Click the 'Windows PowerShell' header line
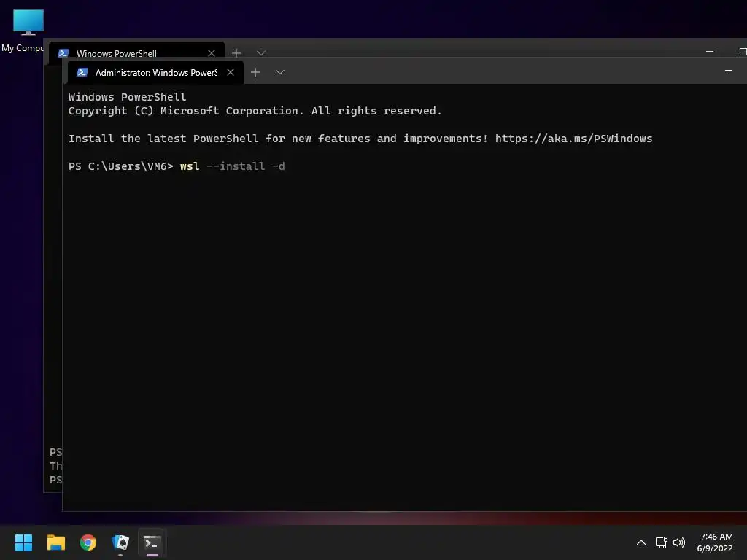This screenshot has width=747, height=560. tap(127, 97)
